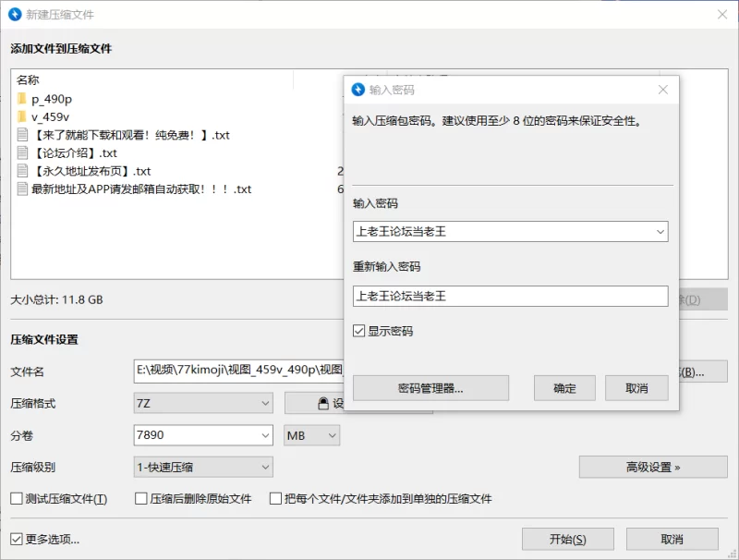Click the 确定 button in password dialog
Screen dimensions: 739x560
click(x=564, y=388)
